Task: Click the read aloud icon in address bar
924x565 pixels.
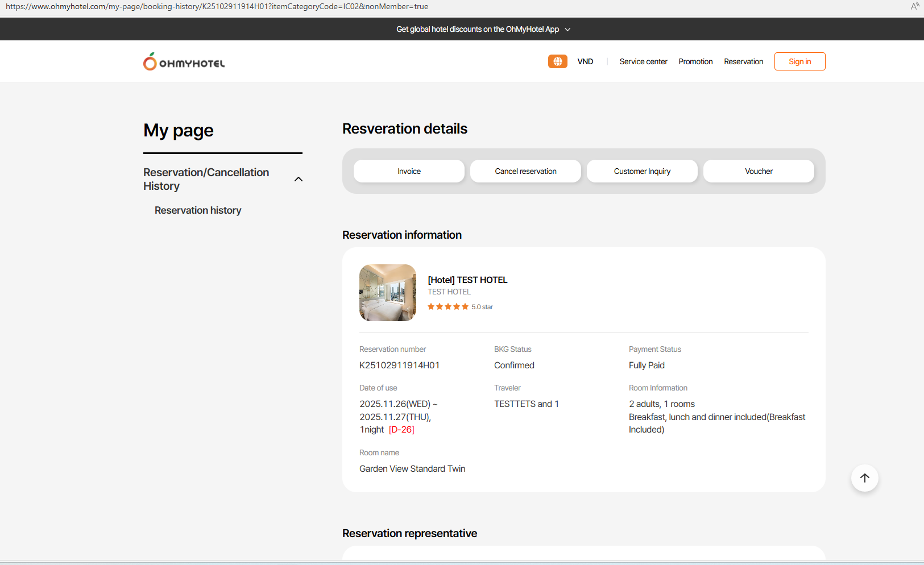Action: (x=914, y=6)
